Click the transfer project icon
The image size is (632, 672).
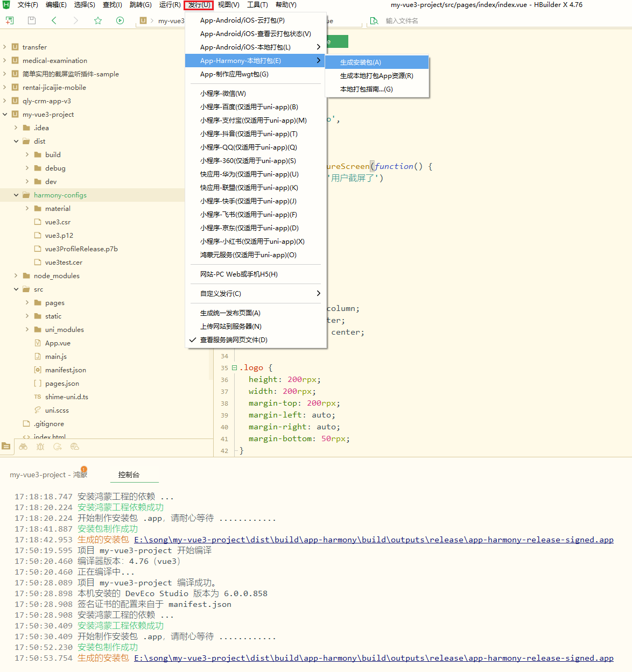(x=15, y=47)
